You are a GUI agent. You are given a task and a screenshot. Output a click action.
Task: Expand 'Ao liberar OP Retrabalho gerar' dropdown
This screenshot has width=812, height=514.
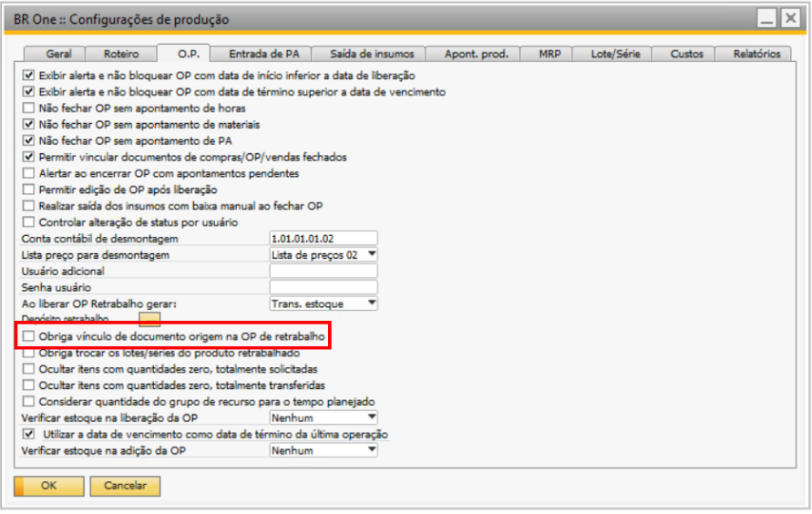point(371,303)
